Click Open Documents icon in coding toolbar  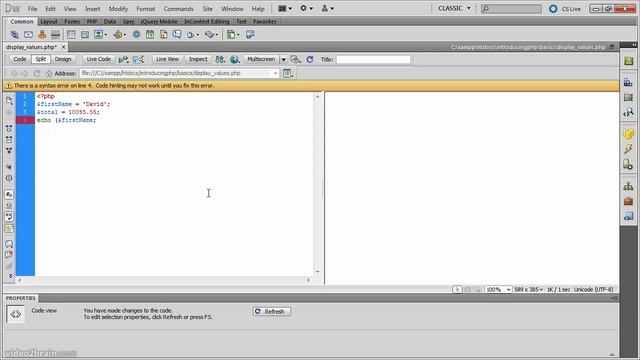[9, 100]
